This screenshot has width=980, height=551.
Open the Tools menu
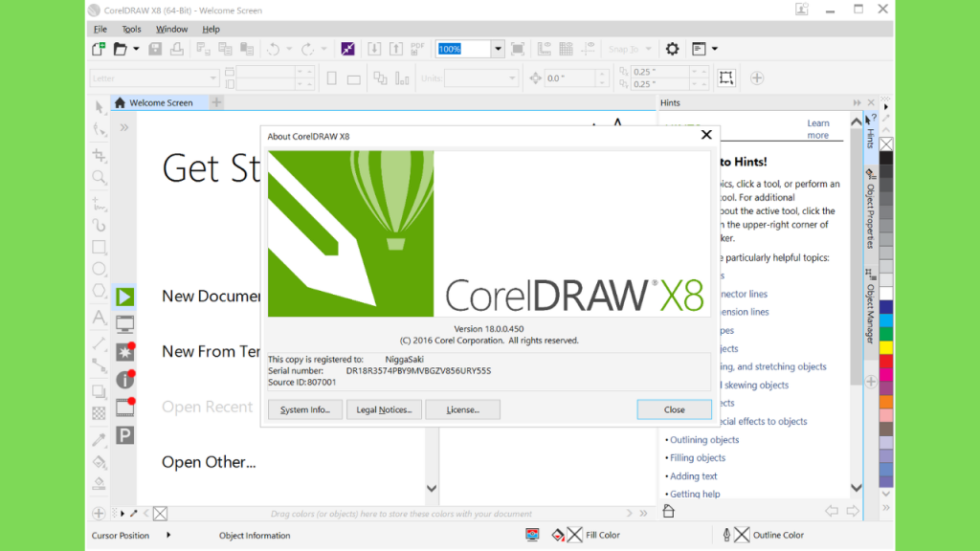click(131, 30)
